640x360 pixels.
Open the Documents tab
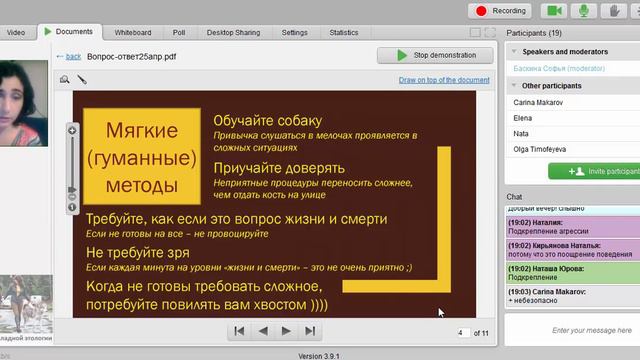[69, 31]
